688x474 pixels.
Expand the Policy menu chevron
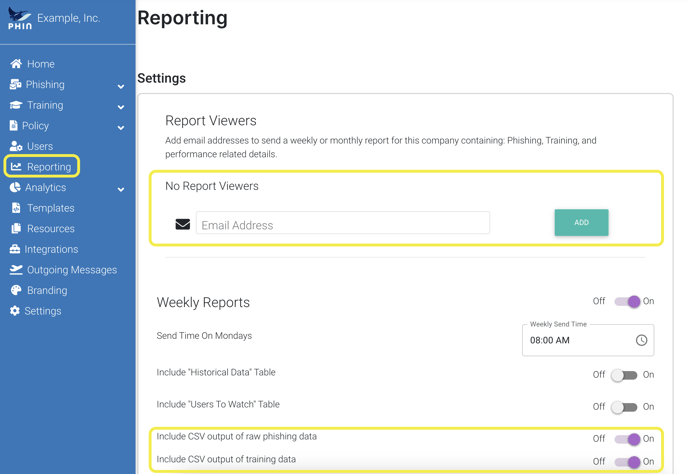tap(121, 128)
